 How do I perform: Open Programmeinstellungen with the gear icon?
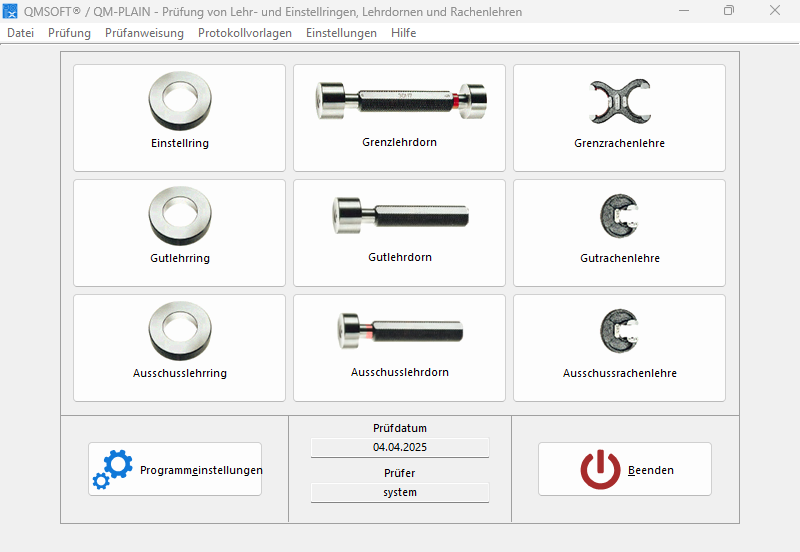[175, 469]
